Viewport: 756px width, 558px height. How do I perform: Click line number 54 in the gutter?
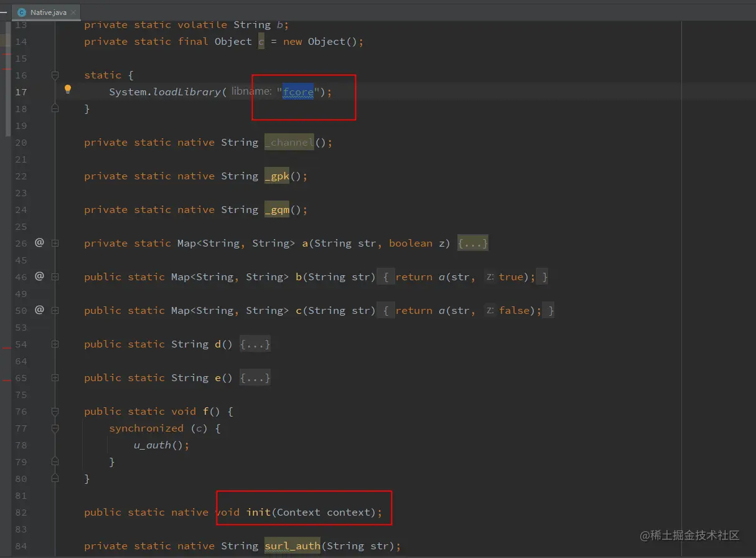[21, 344]
